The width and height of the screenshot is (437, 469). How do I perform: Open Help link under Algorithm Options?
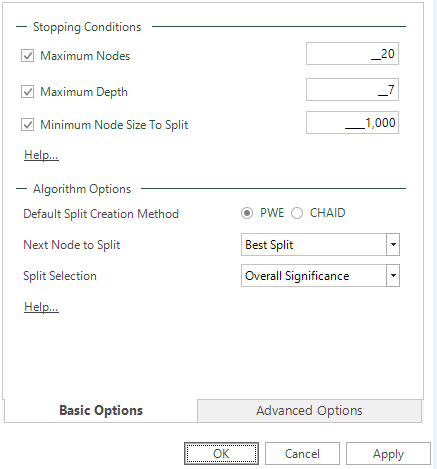[41, 307]
